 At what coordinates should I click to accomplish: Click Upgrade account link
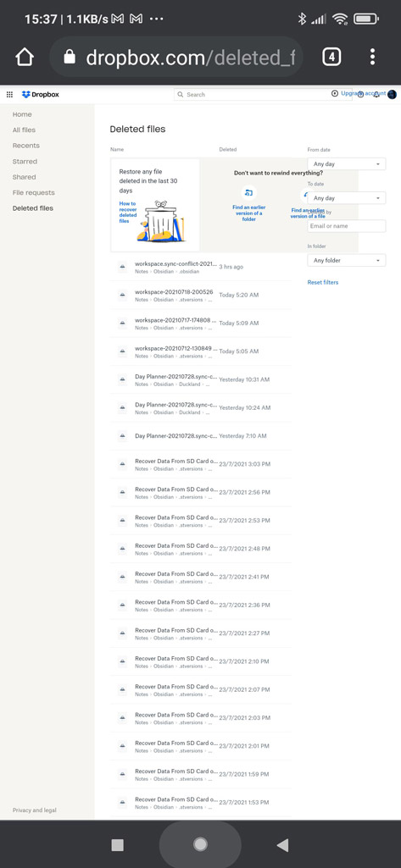pos(364,93)
